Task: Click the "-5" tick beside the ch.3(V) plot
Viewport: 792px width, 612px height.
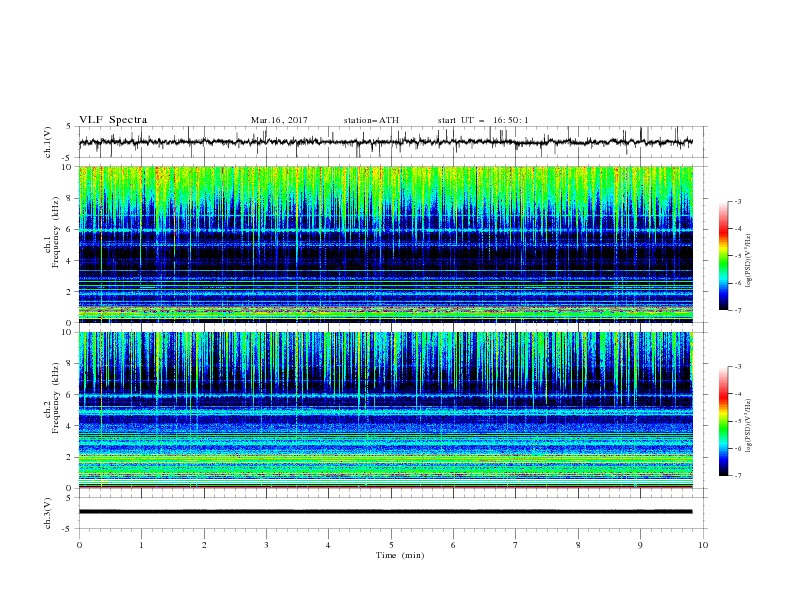Action: point(68,529)
